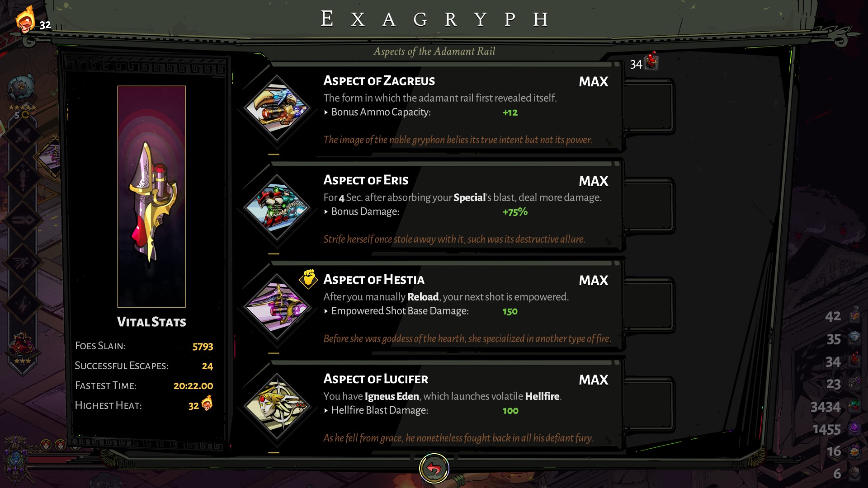The image size is (868, 488).
Task: Select the Aspect of Zagreus gryphon icon
Action: [x=277, y=108]
